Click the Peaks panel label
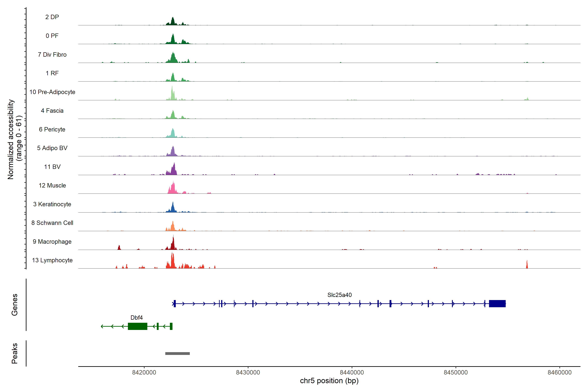Image resolution: width=588 pixels, height=392 pixels. [15, 353]
